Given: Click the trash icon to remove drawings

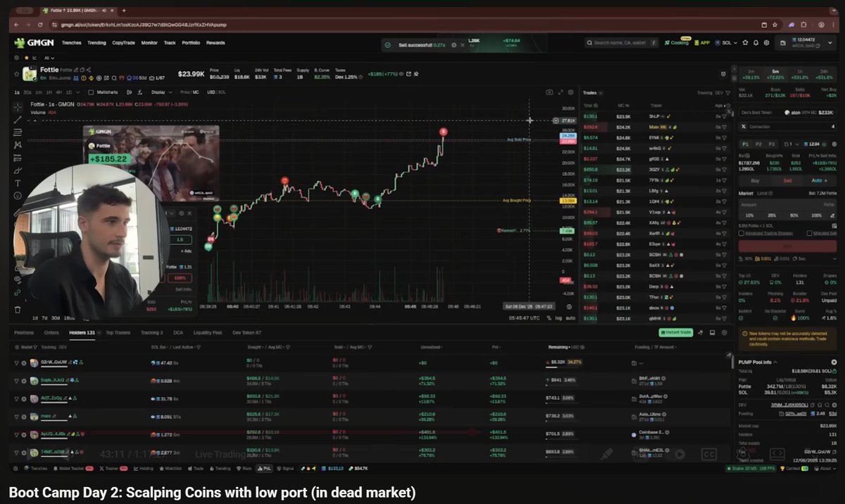Looking at the screenshot, I should 18,309.
